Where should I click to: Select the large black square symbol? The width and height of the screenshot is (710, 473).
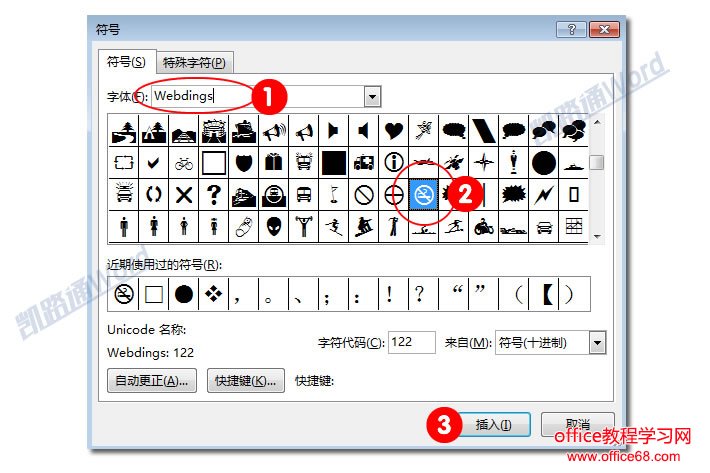[334, 162]
